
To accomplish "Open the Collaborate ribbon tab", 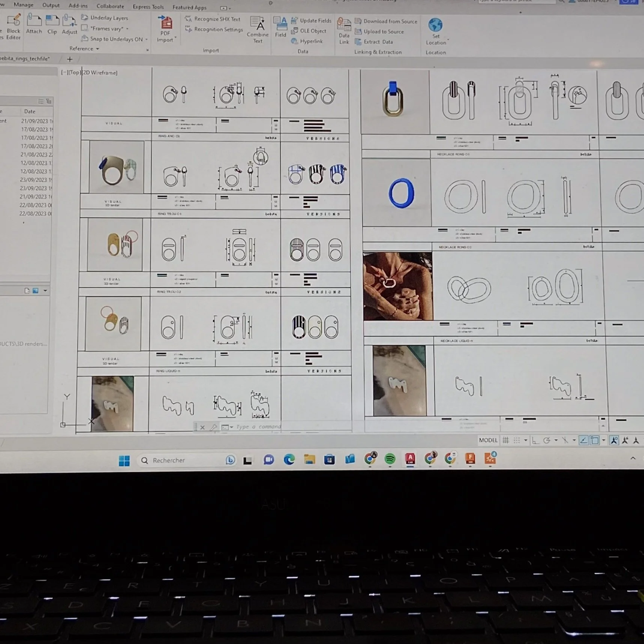I will point(110,6).
